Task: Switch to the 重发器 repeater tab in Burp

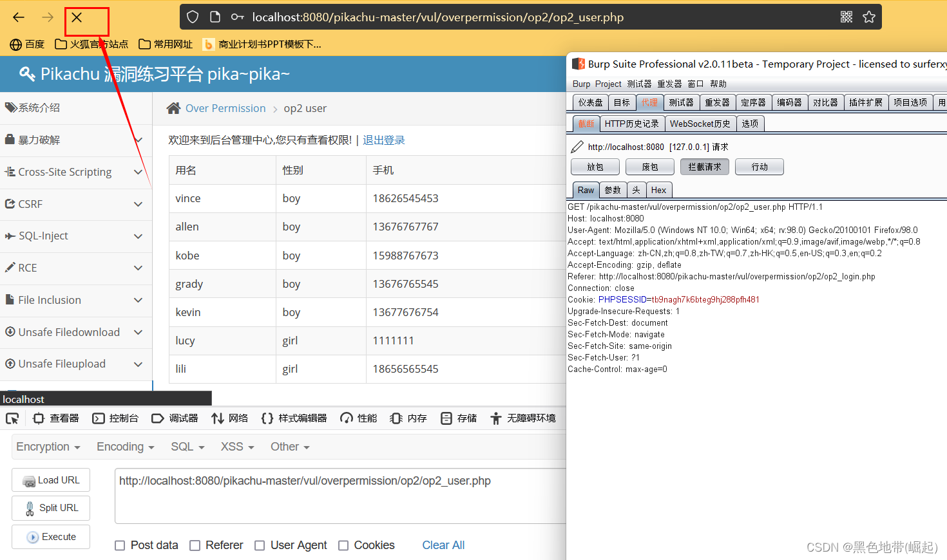Action: [717, 102]
